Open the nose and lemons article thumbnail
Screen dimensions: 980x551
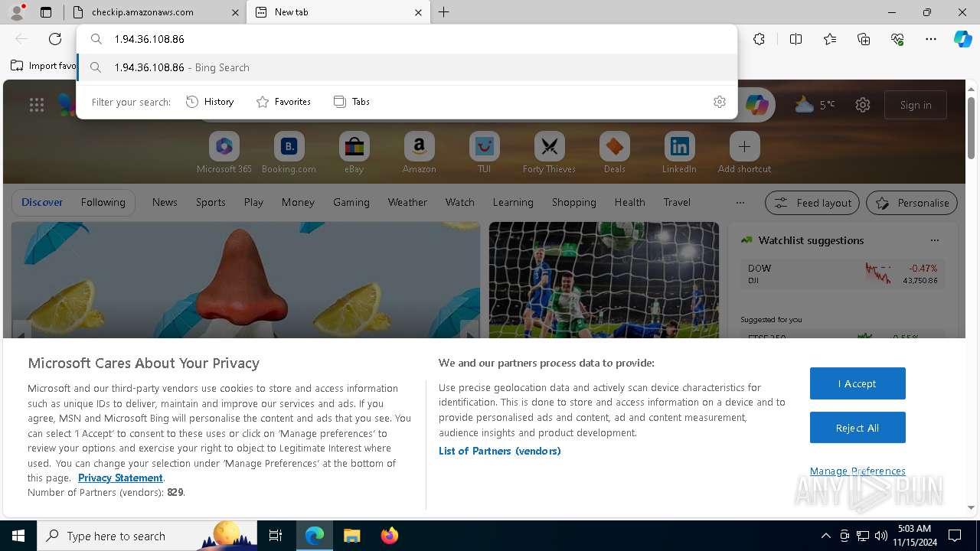pos(246,280)
